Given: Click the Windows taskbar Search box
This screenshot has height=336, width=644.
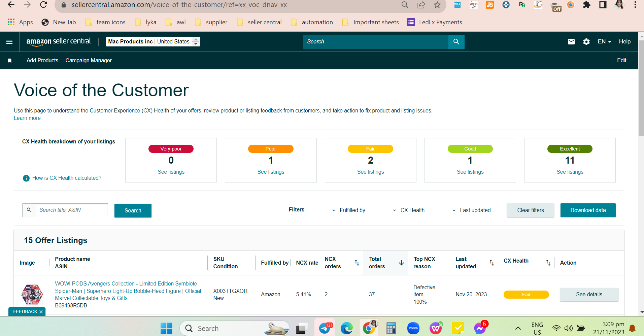Looking at the screenshot, I should point(235,329).
